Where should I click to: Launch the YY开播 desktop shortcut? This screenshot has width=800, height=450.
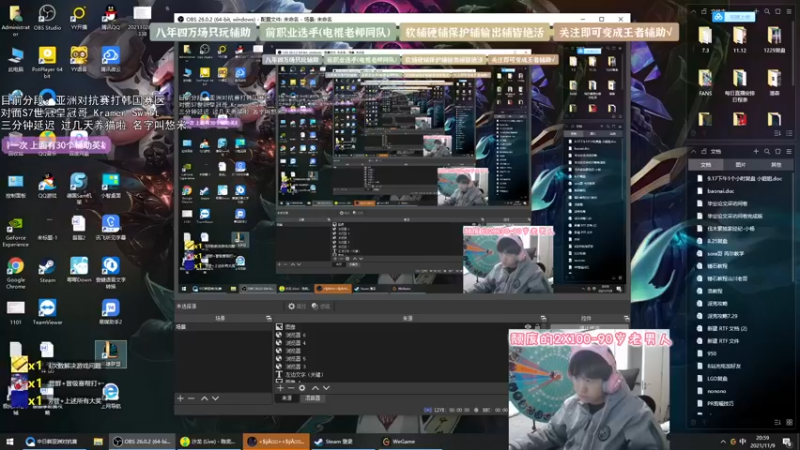[79, 17]
